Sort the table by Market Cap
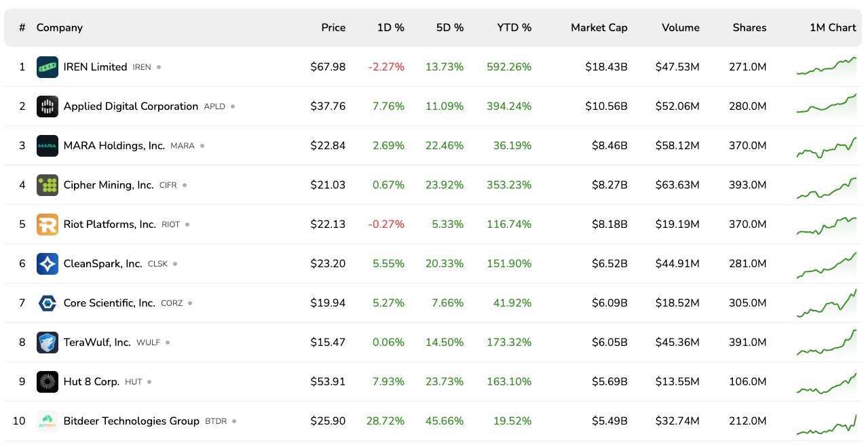Image resolution: width=868 pixels, height=447 pixels. pyautogui.click(x=599, y=28)
